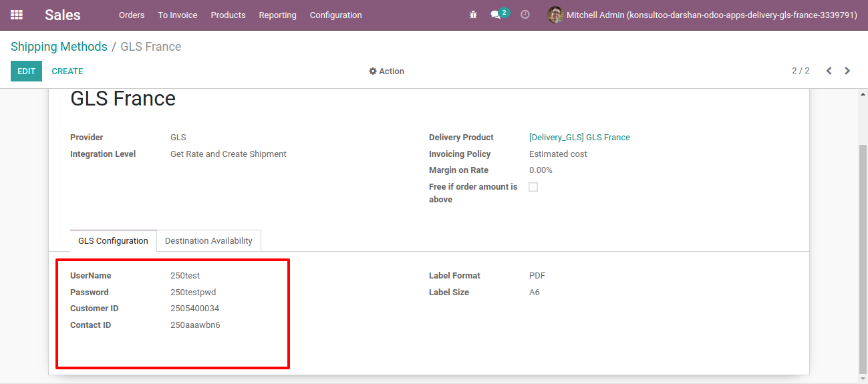
Task: Go to previous record arrow
Action: click(829, 71)
